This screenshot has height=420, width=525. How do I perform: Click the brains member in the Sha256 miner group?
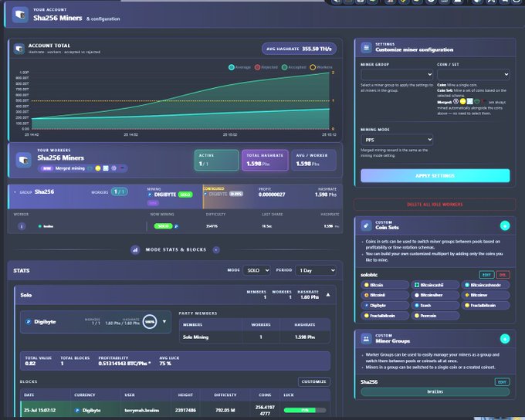point(435,392)
